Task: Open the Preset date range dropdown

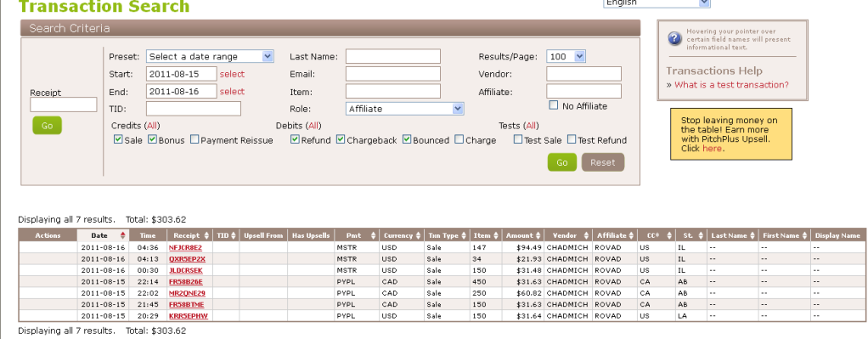Action: [210, 56]
